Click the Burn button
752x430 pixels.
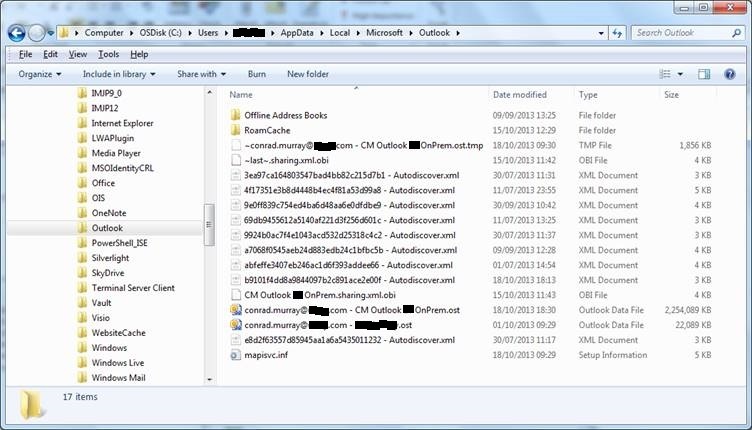click(257, 74)
